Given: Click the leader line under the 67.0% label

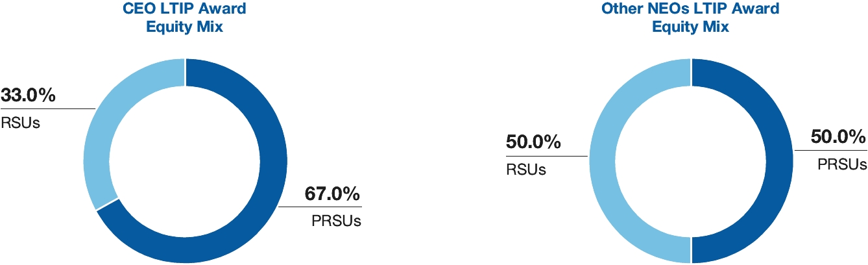Looking at the screenshot, I should (321, 207).
